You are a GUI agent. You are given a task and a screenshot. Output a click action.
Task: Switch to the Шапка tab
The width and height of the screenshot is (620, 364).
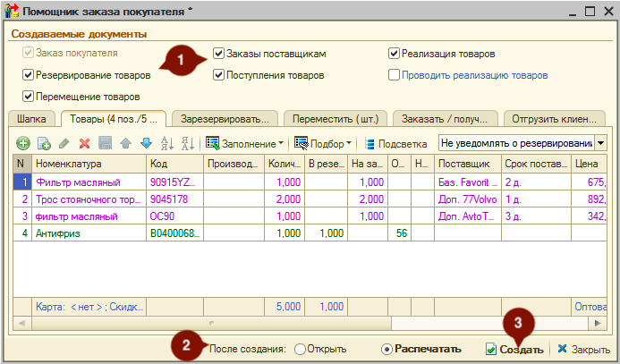point(31,119)
